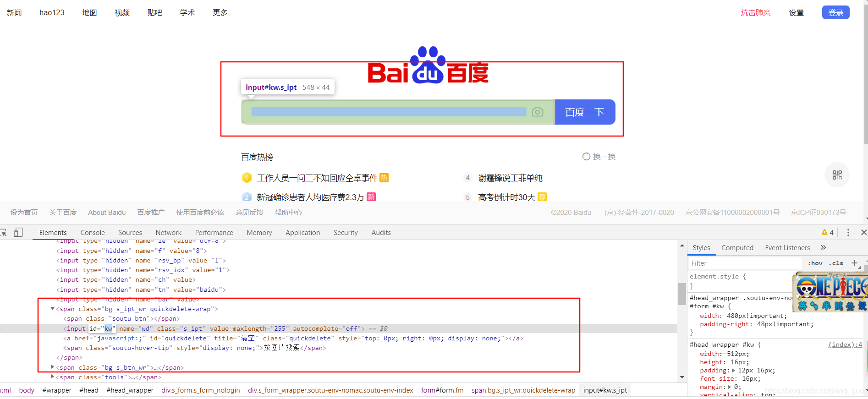Image resolution: width=868 pixels, height=399 pixels.
Task: Open the Security tab
Action: 346,233
